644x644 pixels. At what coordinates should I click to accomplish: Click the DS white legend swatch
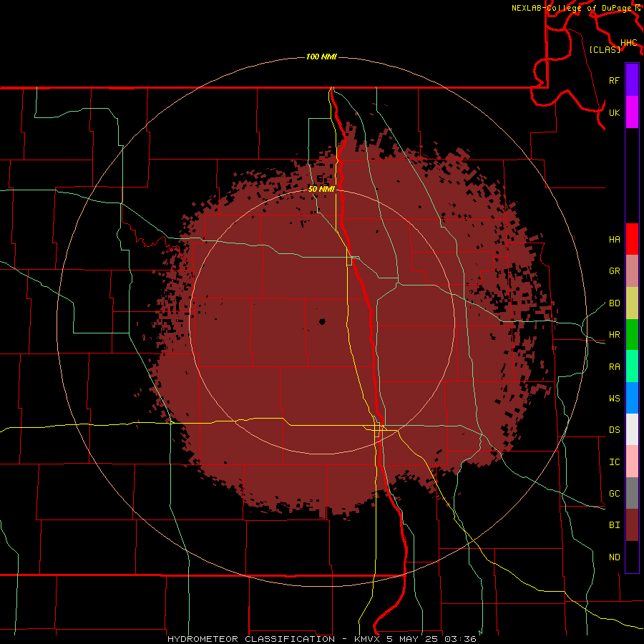pos(632,429)
